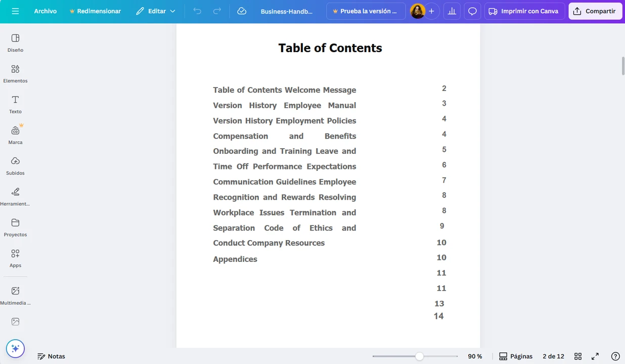Select page number 3 in the list

(444, 104)
